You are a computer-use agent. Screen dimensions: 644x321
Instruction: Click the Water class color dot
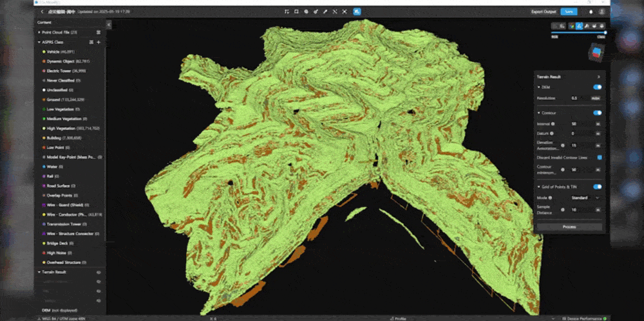44,167
